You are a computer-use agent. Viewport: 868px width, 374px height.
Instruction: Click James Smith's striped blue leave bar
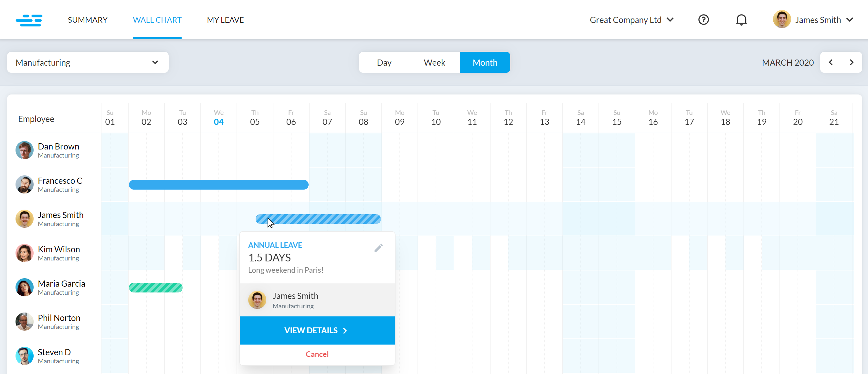pyautogui.click(x=318, y=219)
